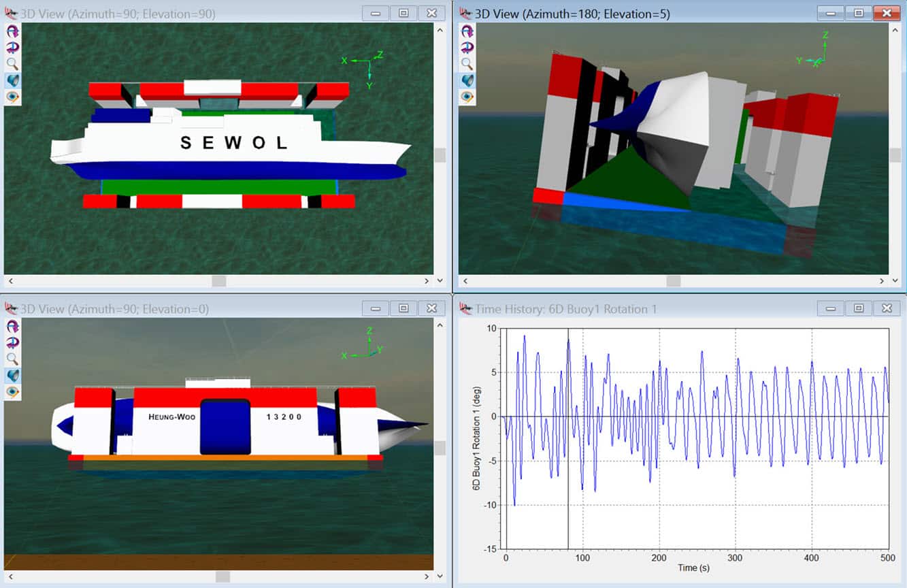This screenshot has height=588, width=907.
Task: Open Time History window title bar icon menu
Action: pos(466,308)
